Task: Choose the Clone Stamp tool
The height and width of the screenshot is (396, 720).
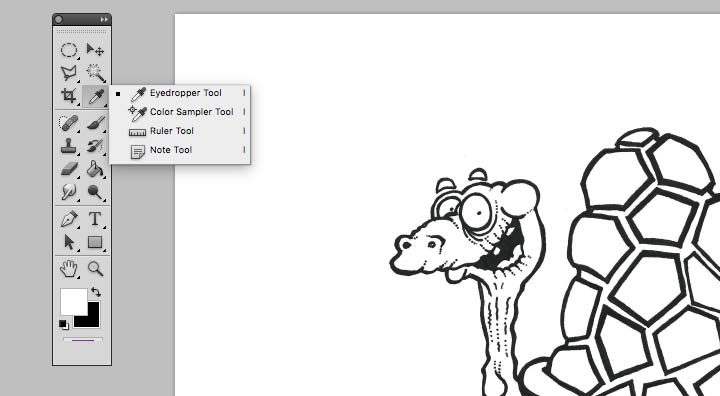Action: tap(69, 146)
